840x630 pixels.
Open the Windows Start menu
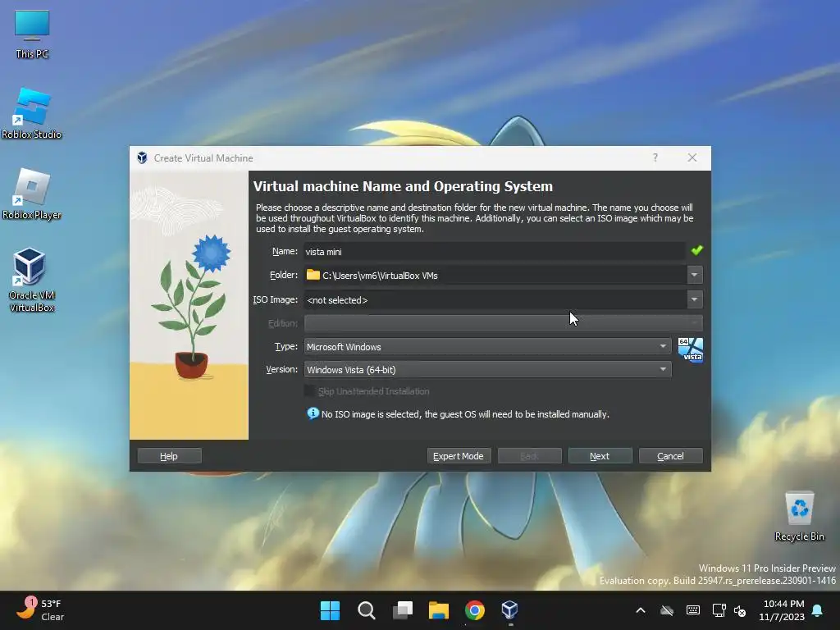(x=330, y=610)
